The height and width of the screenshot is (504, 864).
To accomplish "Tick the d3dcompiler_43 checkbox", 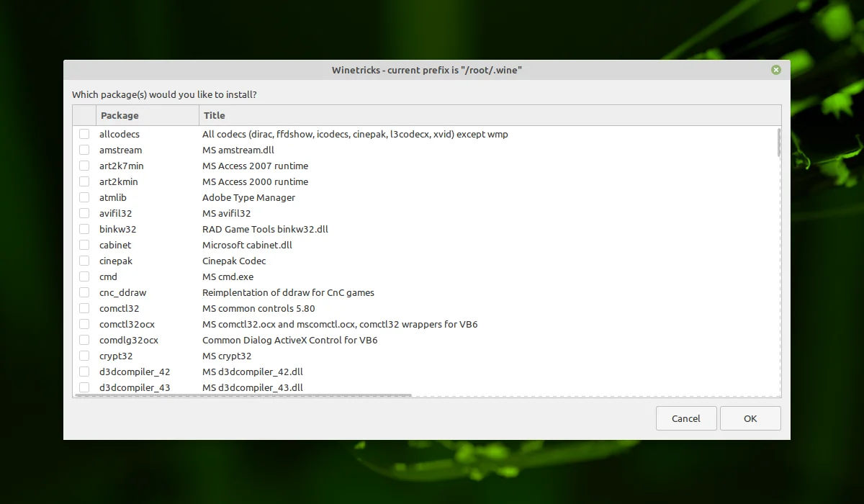I will 84,387.
